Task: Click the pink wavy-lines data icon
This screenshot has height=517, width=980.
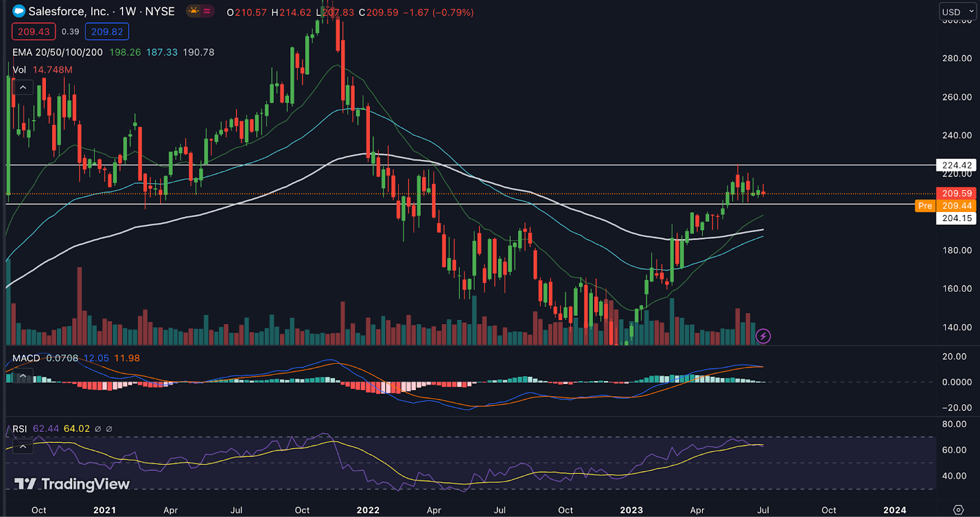Action: (x=207, y=11)
